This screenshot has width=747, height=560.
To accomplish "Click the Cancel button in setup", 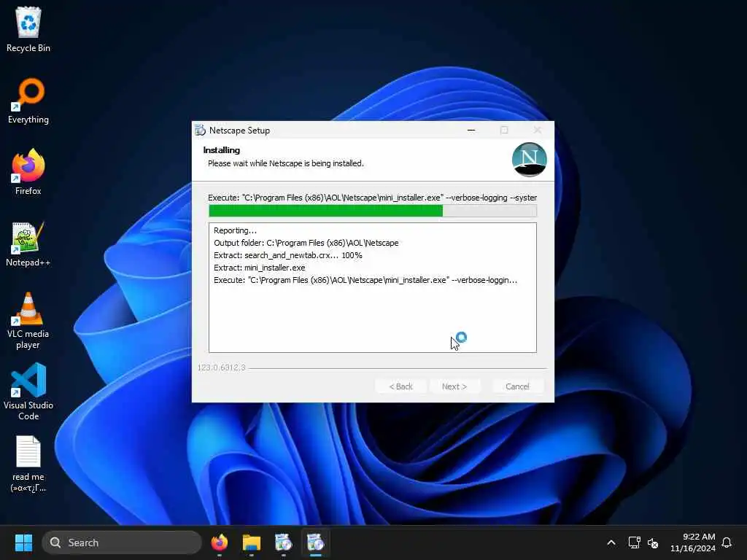I will (x=517, y=386).
